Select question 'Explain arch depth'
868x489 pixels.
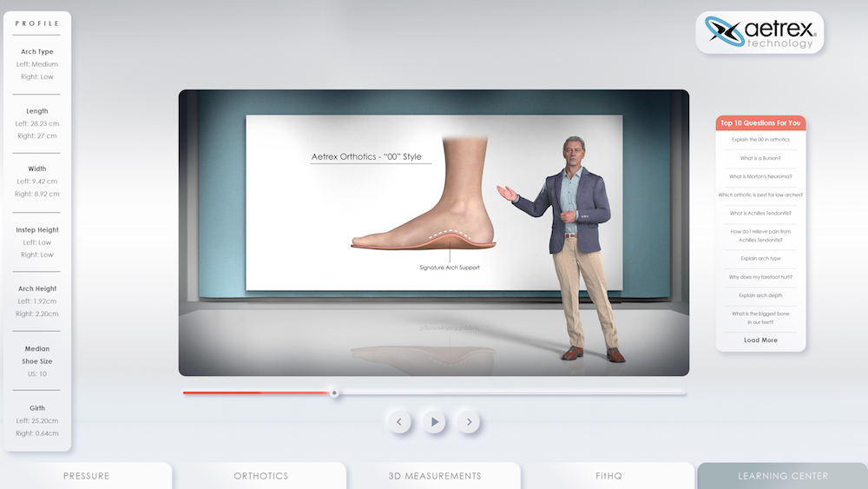click(760, 295)
